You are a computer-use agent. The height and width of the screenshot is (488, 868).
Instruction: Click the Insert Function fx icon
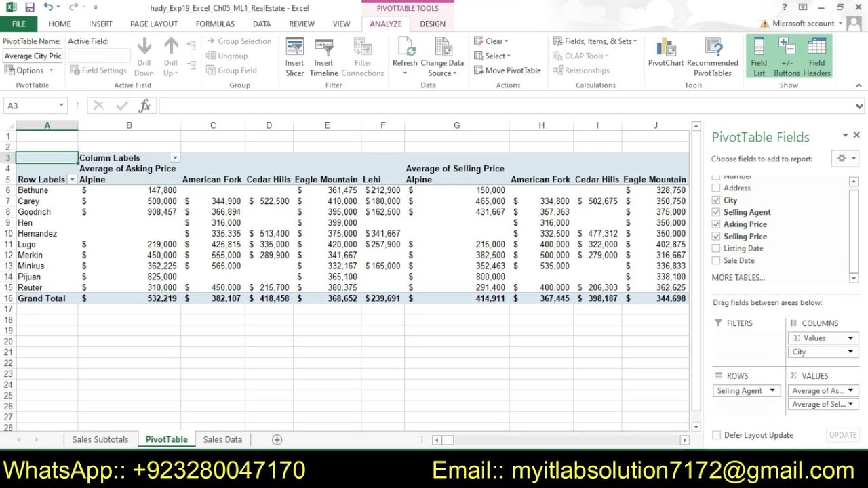(144, 106)
